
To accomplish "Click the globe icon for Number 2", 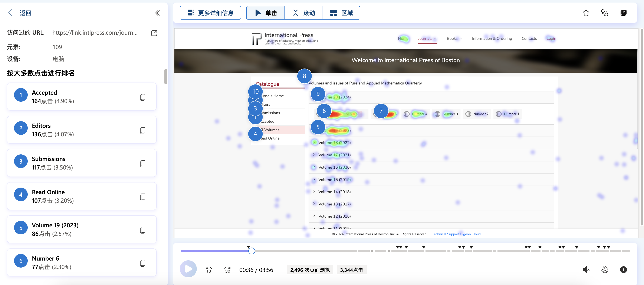I will click(468, 114).
